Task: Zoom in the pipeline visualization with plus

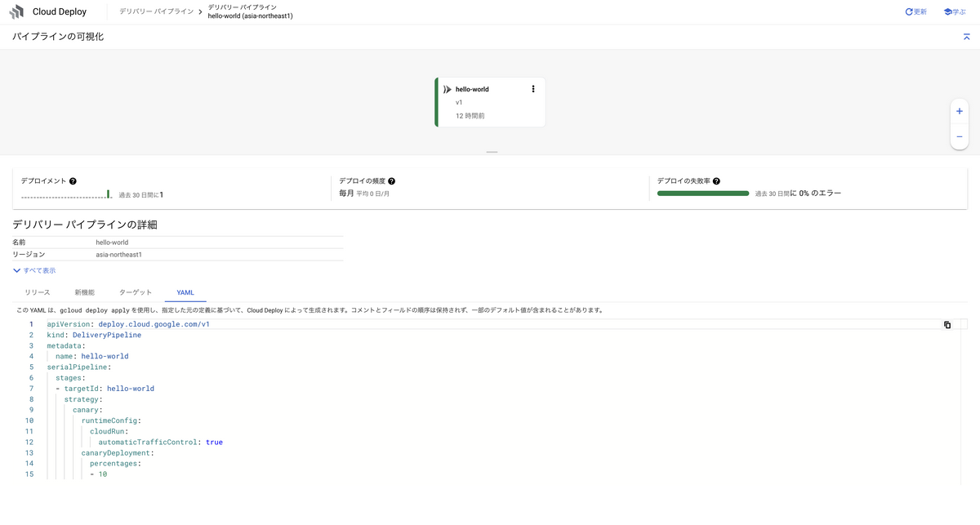Action: click(x=960, y=111)
